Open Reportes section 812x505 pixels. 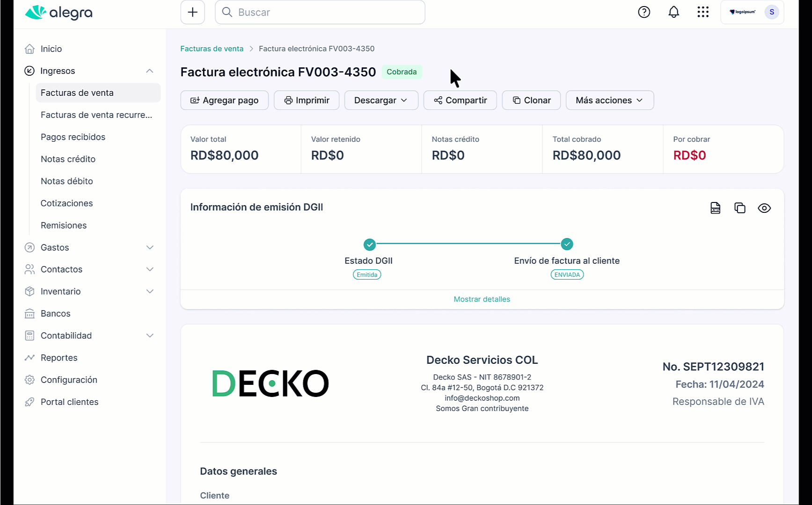coord(59,358)
